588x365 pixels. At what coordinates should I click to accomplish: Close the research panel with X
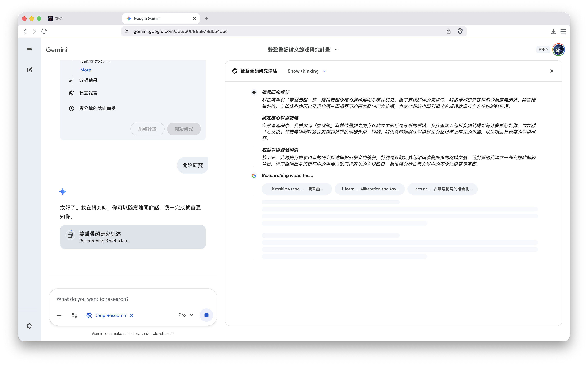[552, 71]
